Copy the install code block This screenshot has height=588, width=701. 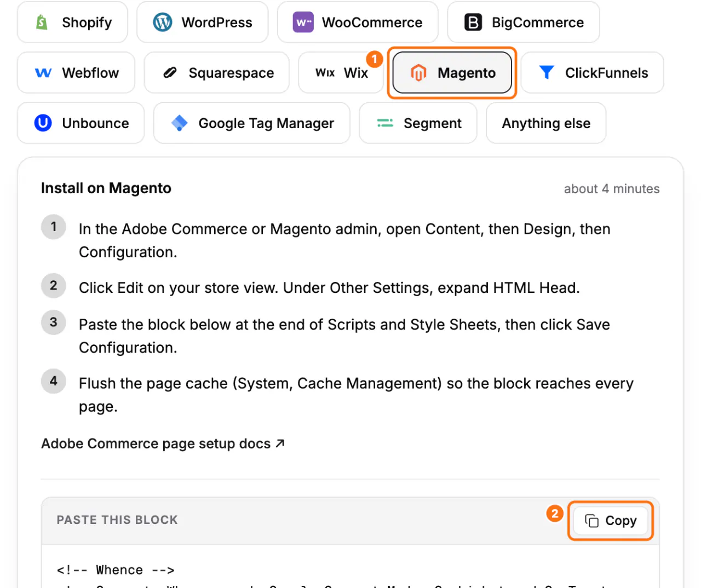pos(611,521)
